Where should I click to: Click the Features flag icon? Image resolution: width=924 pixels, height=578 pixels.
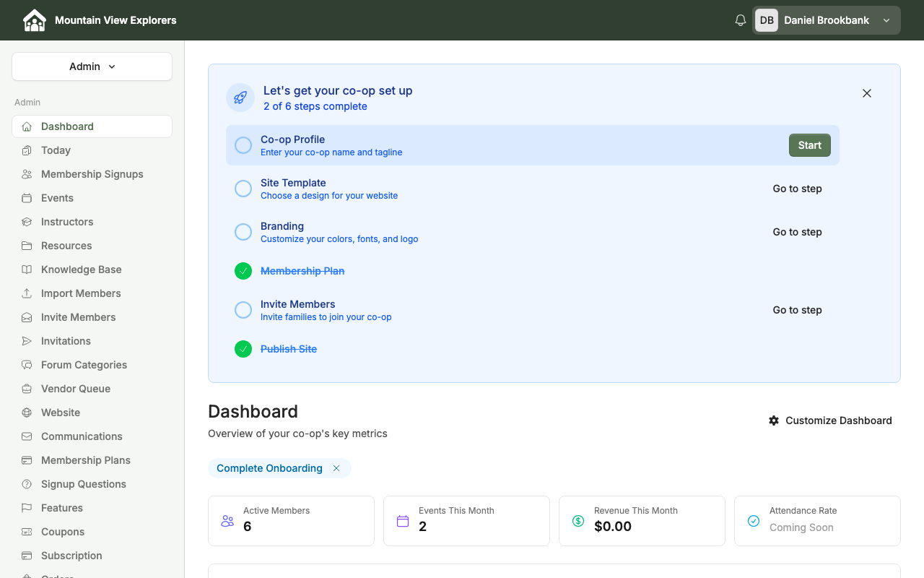(27, 508)
